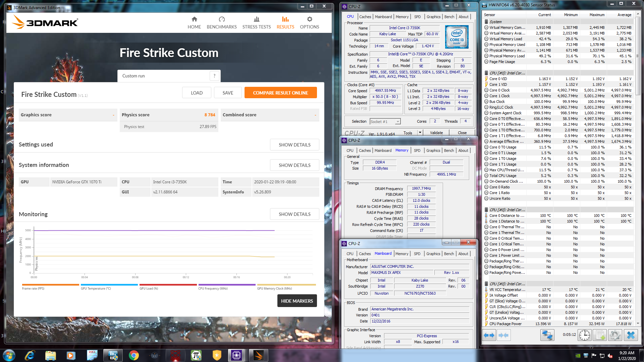Open Action Center flag tray icon
644x362 pixels.
(x=594, y=356)
